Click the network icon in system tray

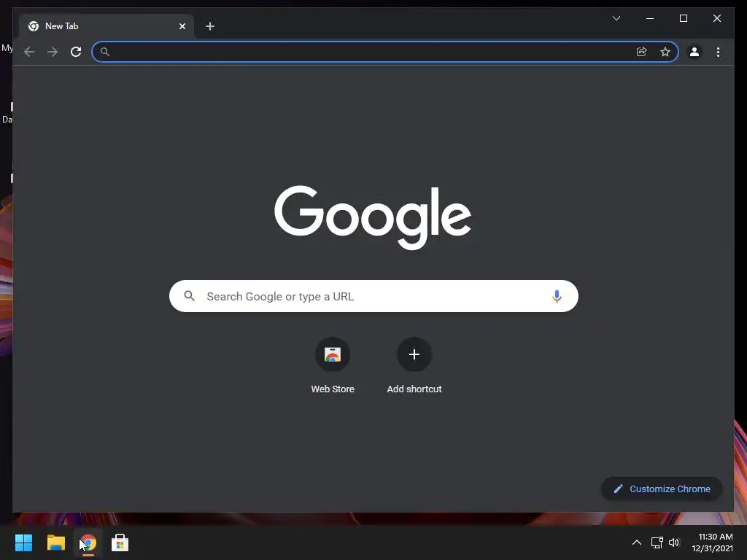point(657,542)
